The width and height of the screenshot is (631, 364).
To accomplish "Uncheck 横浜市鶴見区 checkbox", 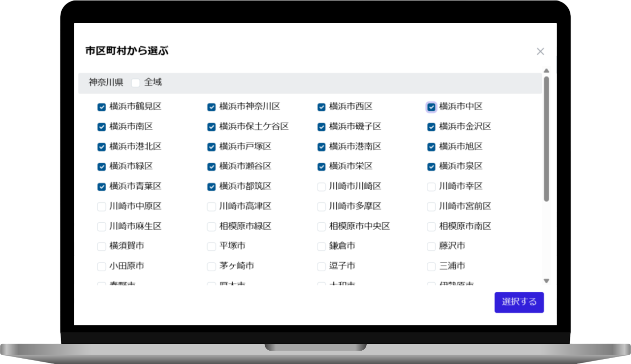I will (102, 107).
